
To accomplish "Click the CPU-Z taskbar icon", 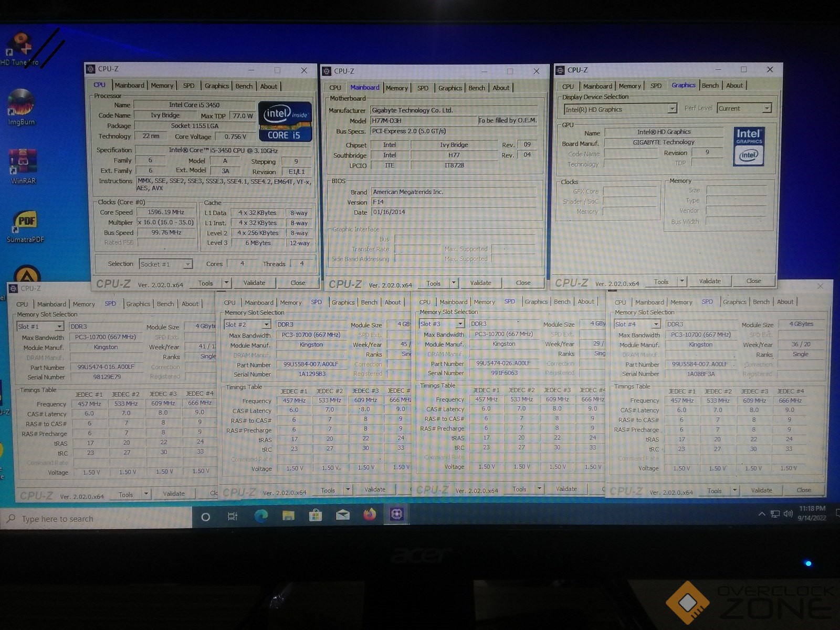I will pyautogui.click(x=396, y=514).
